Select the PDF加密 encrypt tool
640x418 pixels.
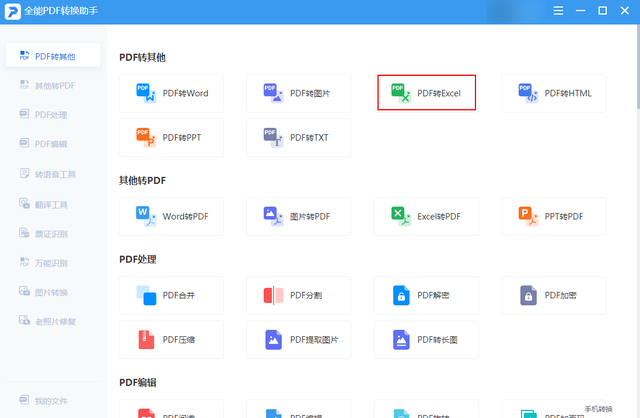point(553,295)
